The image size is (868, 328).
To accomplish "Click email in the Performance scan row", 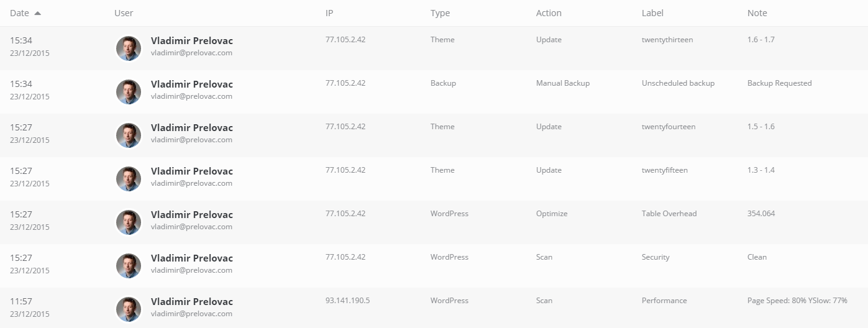I will (191, 314).
